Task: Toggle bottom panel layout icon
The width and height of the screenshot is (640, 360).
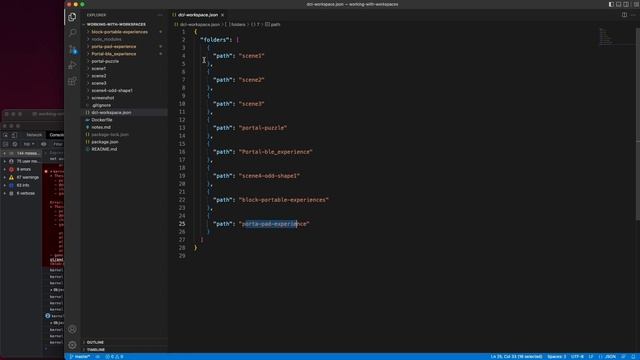Action: (x=618, y=4)
